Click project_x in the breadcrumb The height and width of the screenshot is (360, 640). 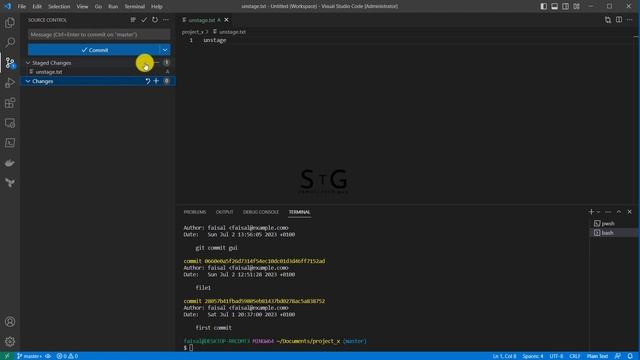[192, 31]
